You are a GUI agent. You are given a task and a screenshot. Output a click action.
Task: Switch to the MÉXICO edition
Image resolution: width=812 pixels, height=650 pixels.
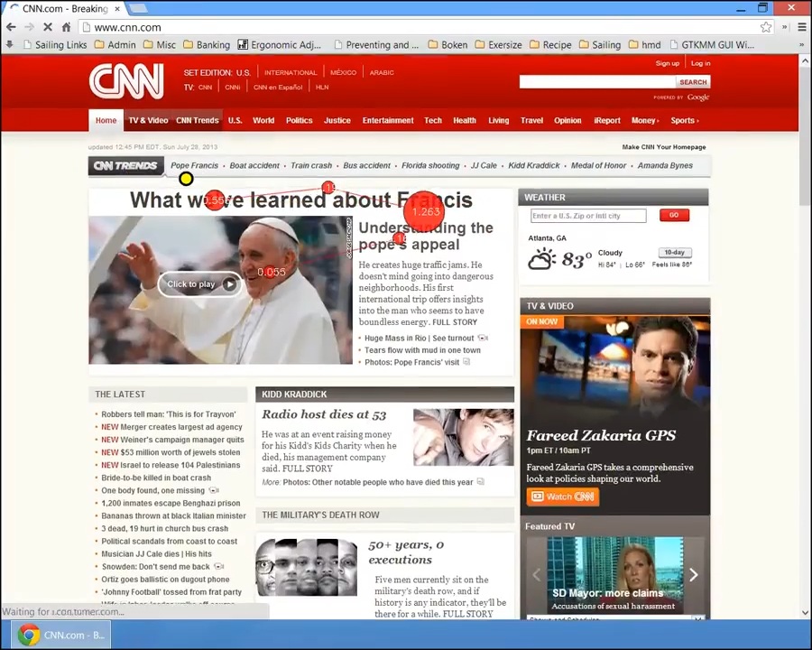click(x=344, y=72)
